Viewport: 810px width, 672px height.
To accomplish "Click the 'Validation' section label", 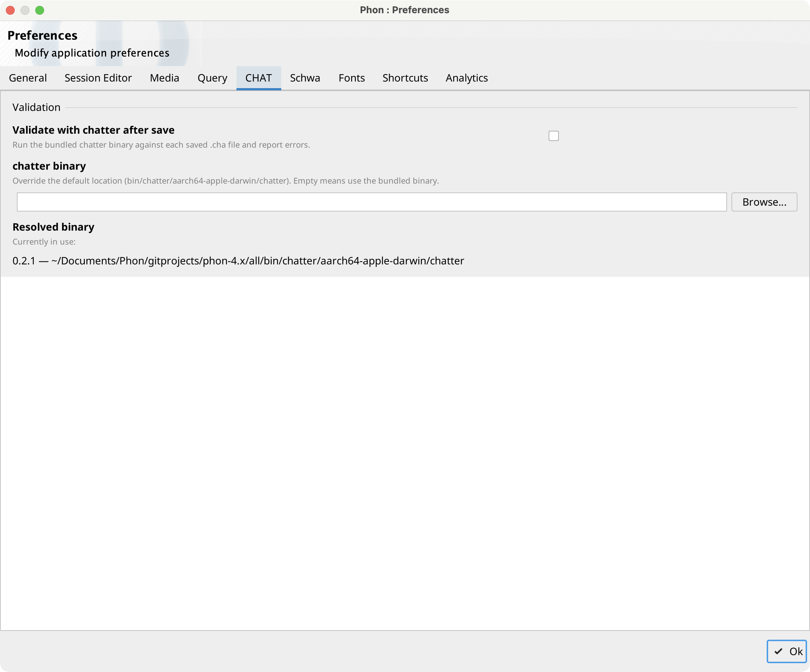I will (36, 107).
